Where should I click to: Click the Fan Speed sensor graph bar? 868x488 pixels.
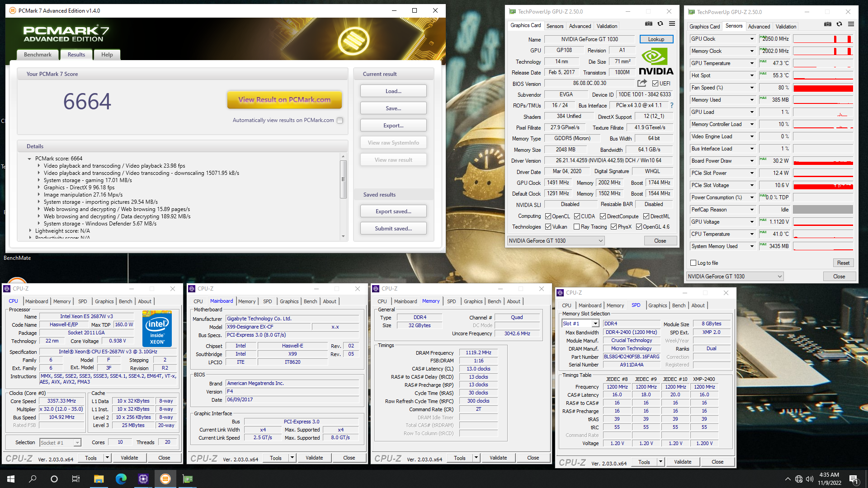pos(823,88)
